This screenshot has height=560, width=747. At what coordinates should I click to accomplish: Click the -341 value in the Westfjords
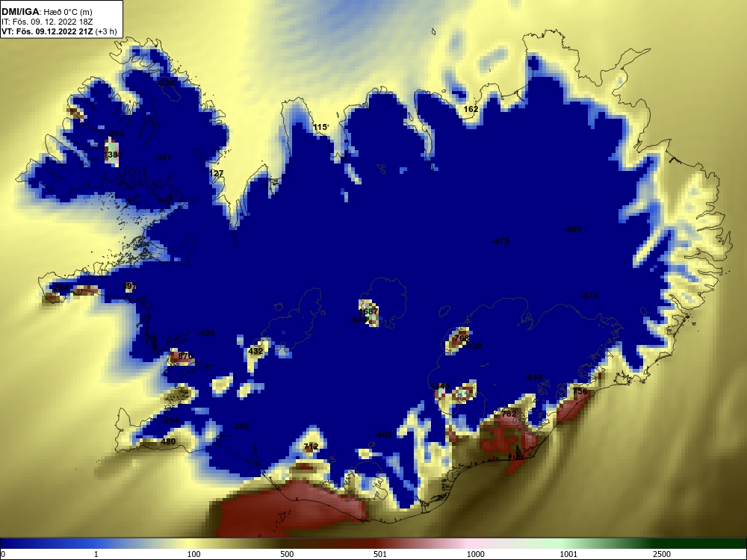[x=163, y=158]
